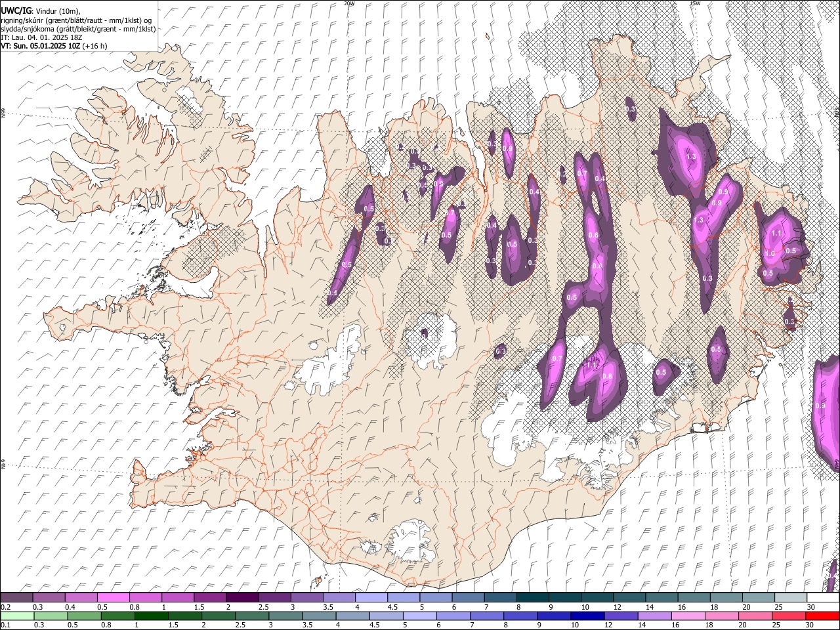Screen dimensions: 840x630
Task: Select the dark grey-purple 0.2 snow legend swatch
Action: point(16,598)
